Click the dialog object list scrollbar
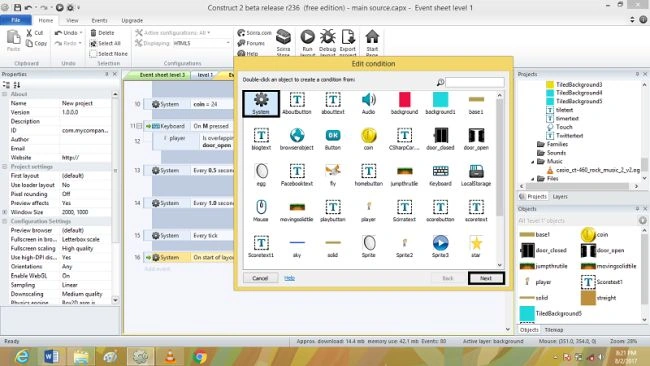The width and height of the screenshot is (650, 366). point(500,158)
